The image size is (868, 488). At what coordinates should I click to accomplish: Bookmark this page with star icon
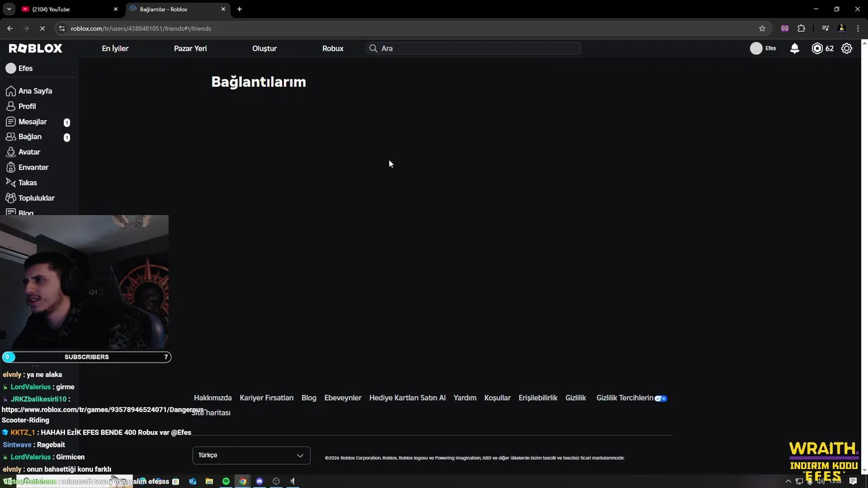(x=762, y=28)
